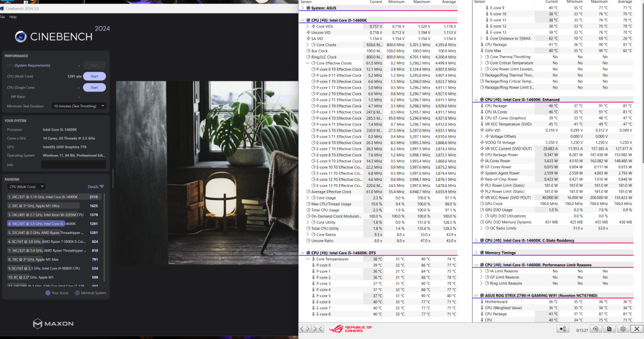The width and height of the screenshot is (644, 339).
Task: Click the Cinebench sphere logo
Action: pos(20,37)
